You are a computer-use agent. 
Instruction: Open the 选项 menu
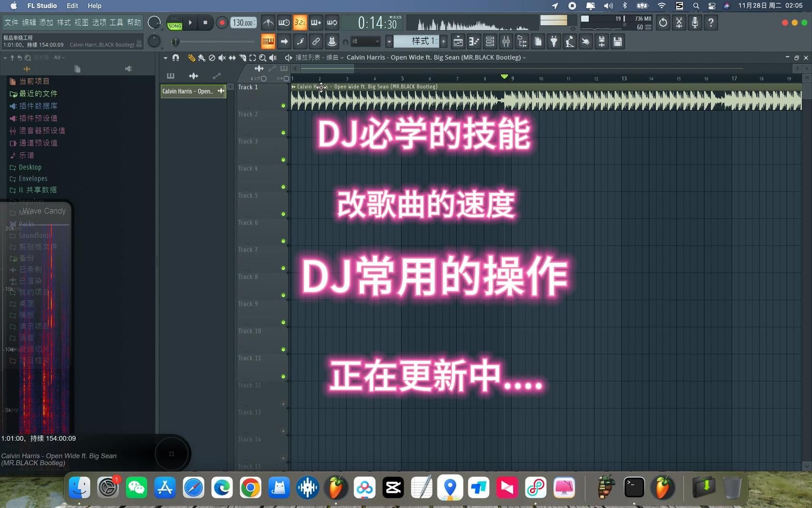click(99, 23)
